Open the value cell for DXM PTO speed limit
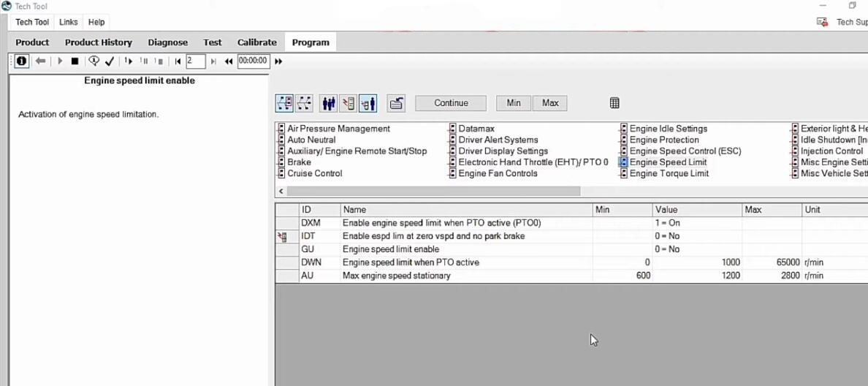Viewport: 868px width, 386px height. [x=696, y=223]
